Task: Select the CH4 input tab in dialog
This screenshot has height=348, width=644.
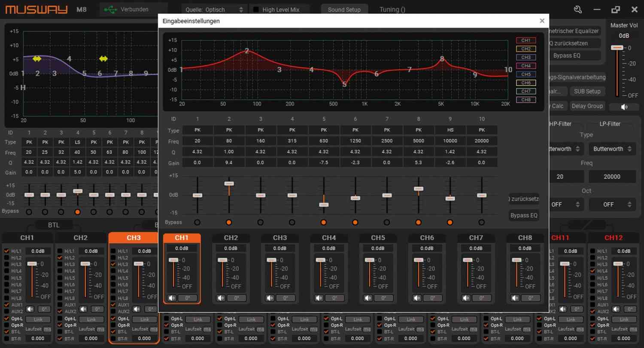Action: point(329,238)
